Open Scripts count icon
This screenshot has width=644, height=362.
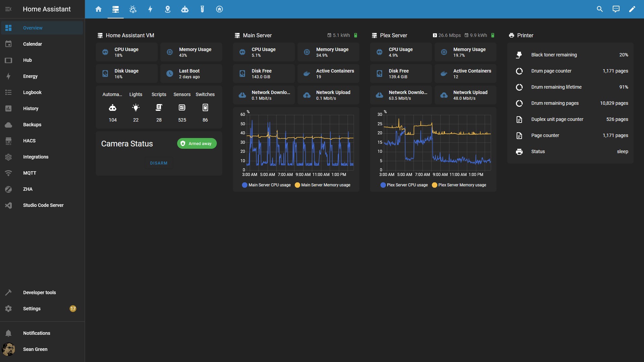(x=159, y=107)
